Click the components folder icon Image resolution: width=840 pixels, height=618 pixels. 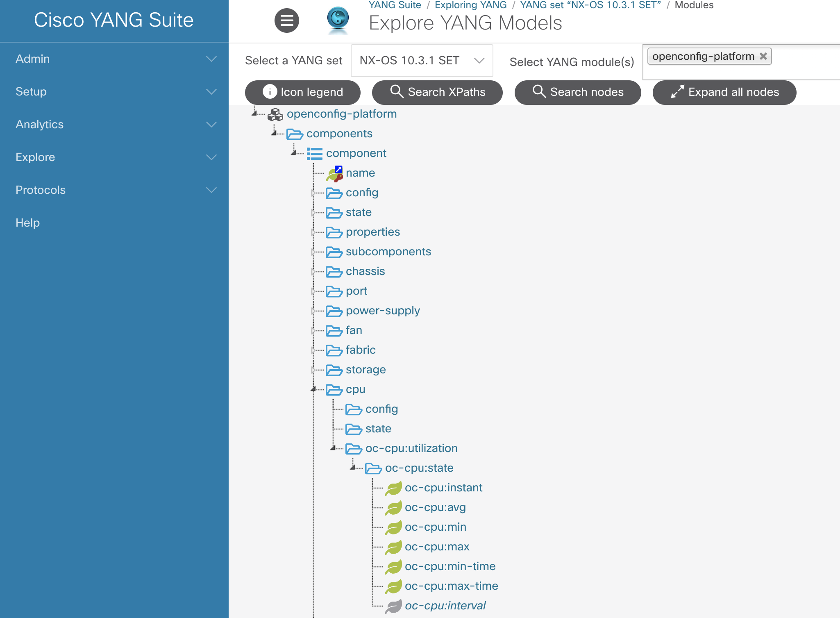pyautogui.click(x=295, y=134)
